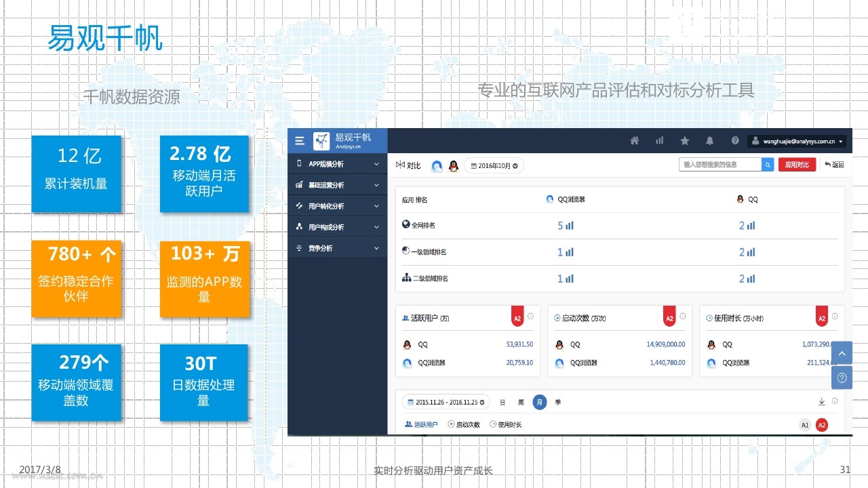The width and height of the screenshot is (868, 488).
Task: Open 一级领域排名 chart icon for QQ
Action: tap(751, 252)
